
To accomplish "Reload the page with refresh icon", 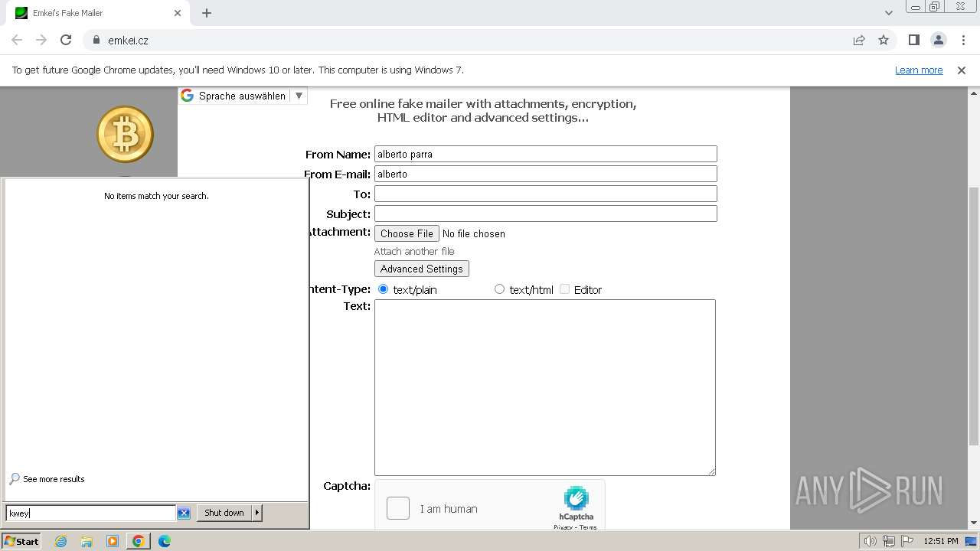I will tap(66, 40).
